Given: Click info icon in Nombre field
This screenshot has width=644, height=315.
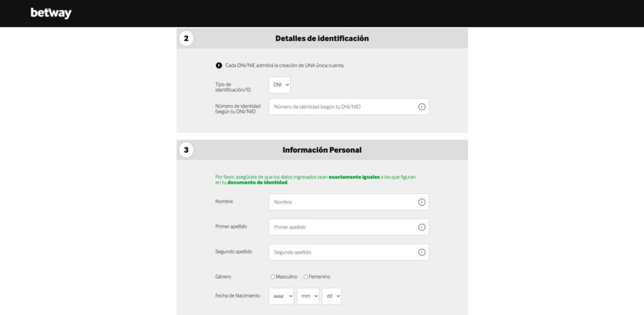Looking at the screenshot, I should tap(421, 202).
